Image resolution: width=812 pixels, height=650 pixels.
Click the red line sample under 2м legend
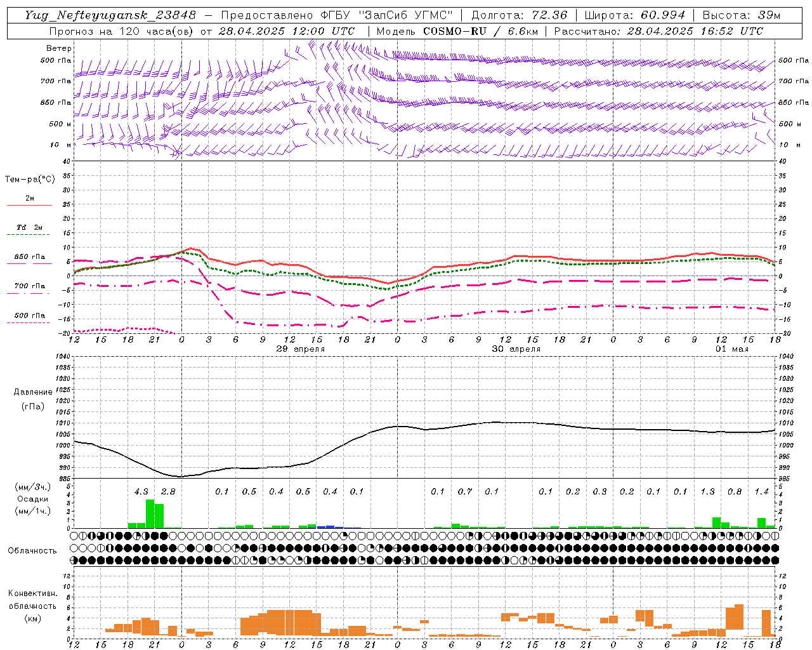(30, 205)
